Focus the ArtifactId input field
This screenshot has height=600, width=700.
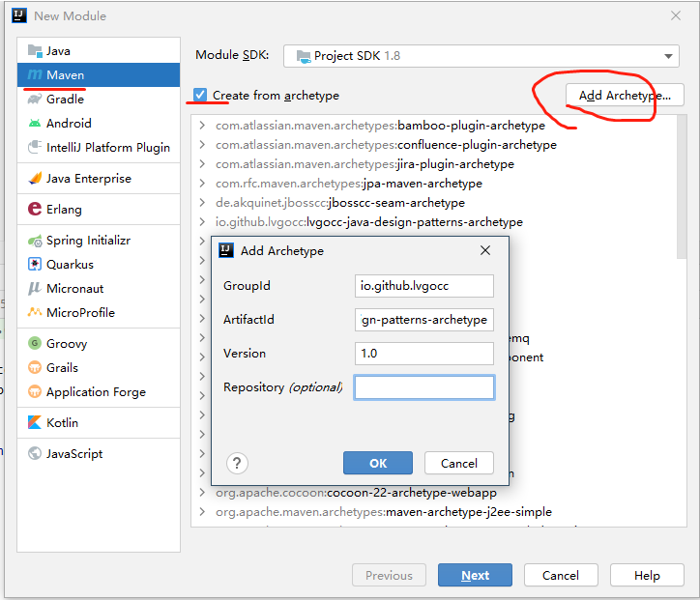pos(424,320)
